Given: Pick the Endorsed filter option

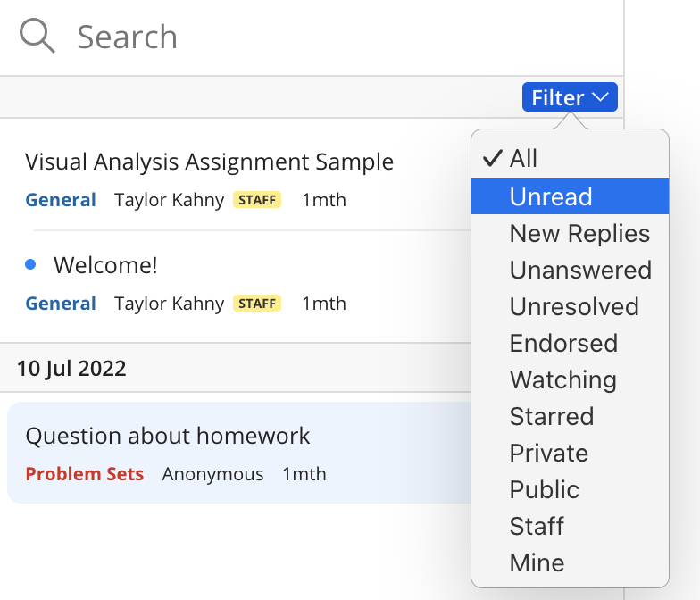Looking at the screenshot, I should [x=563, y=344].
